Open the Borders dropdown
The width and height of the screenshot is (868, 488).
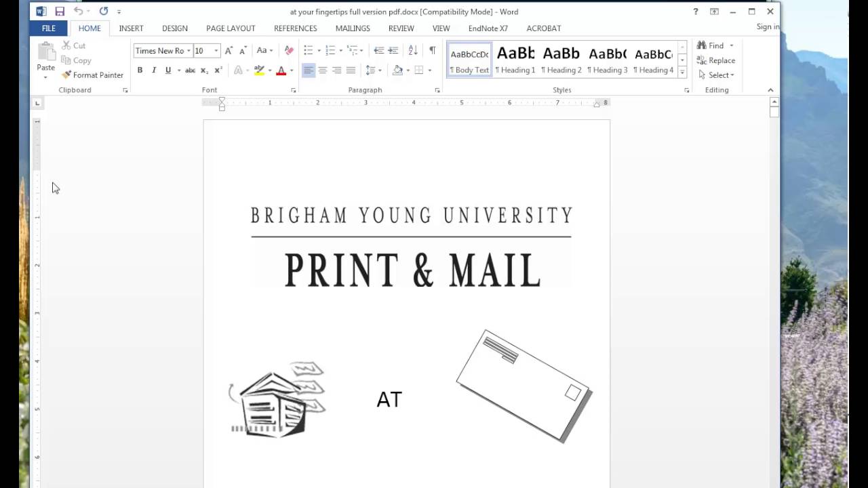tap(429, 70)
